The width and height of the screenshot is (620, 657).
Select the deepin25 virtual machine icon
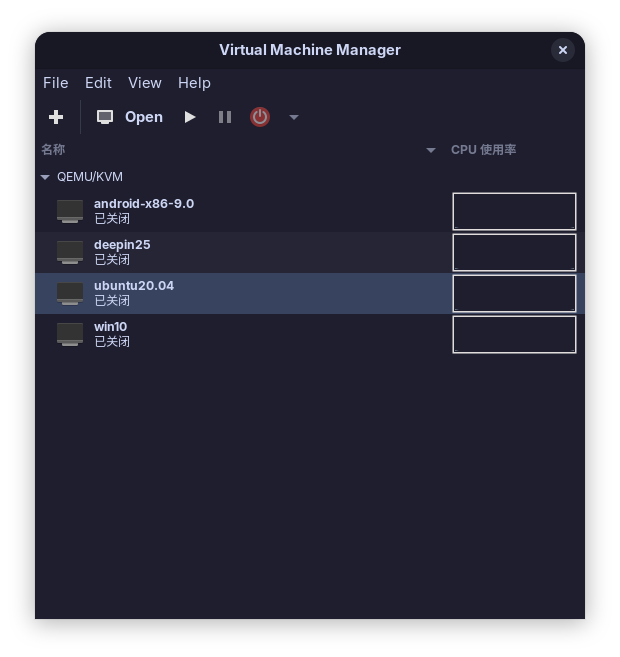(x=70, y=252)
